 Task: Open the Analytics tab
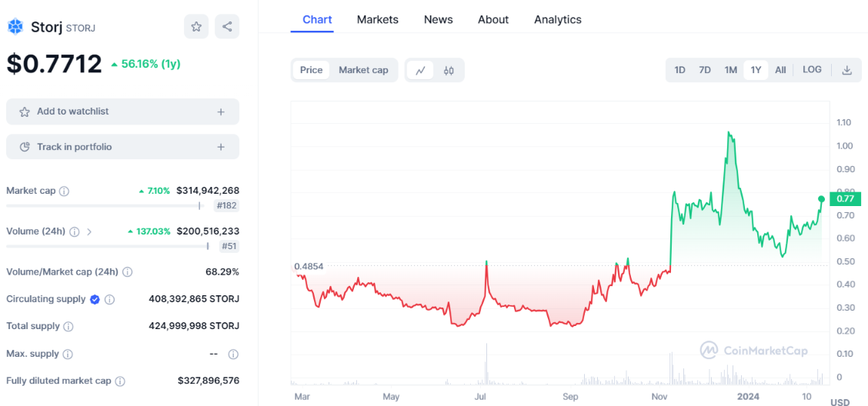[x=557, y=19]
